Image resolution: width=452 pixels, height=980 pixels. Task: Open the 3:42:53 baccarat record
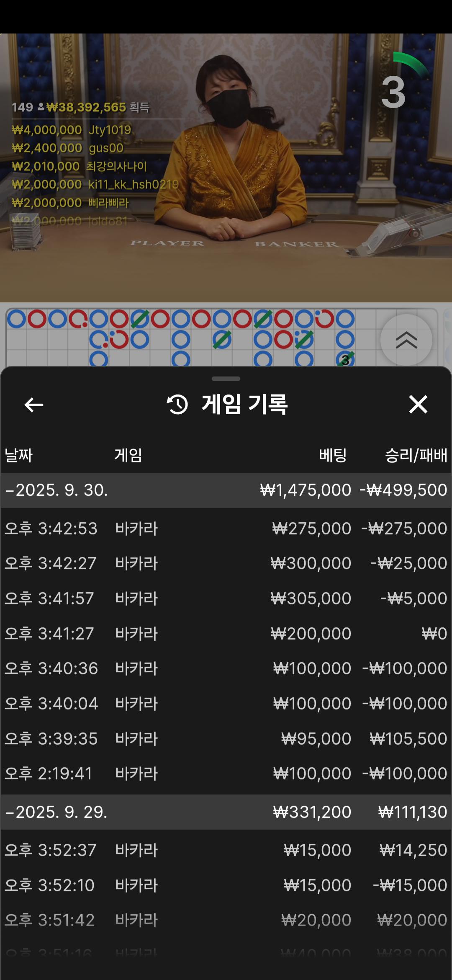coord(226,529)
